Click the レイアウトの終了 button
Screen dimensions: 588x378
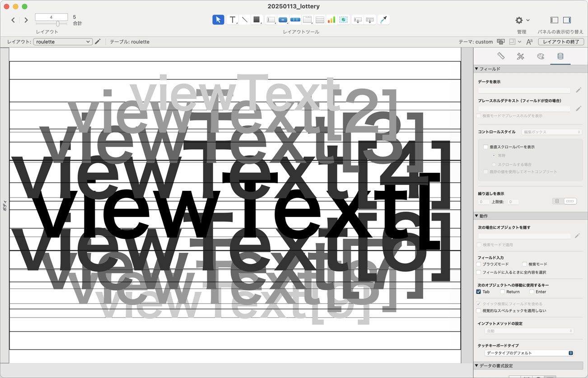point(560,41)
